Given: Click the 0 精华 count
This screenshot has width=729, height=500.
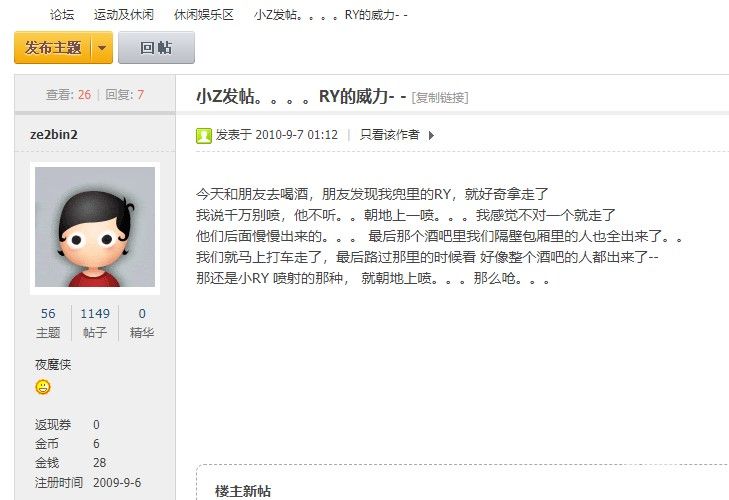Looking at the screenshot, I should click(x=142, y=323).
